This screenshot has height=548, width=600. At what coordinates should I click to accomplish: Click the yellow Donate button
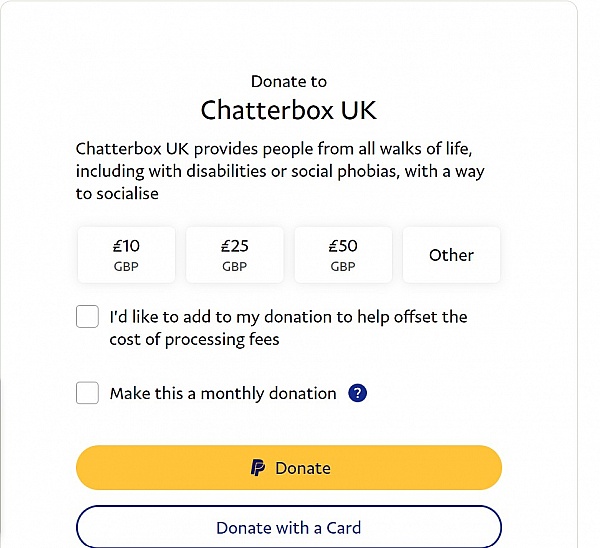click(x=289, y=468)
